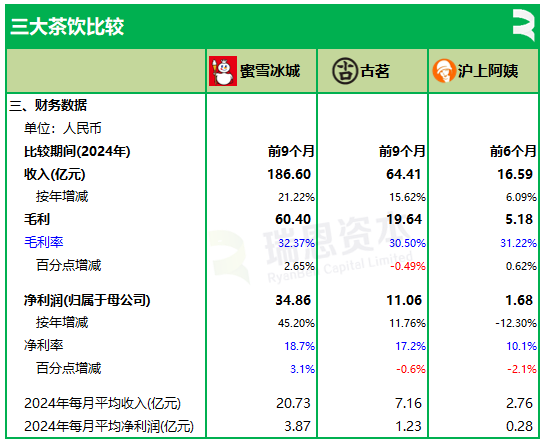Viewport: 545px width, 447px height.
Task: Click the 沪上阿姨 column header text
Action: point(488,71)
